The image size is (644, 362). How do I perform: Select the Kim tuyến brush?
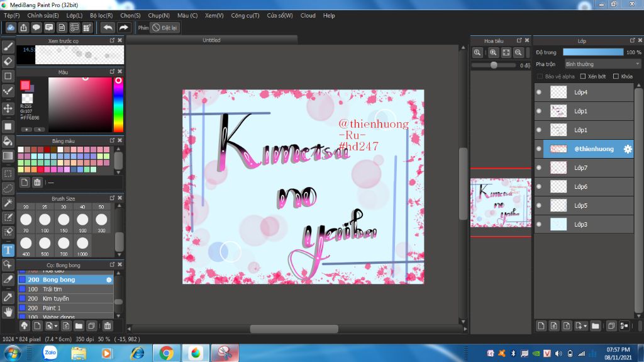[65, 298]
